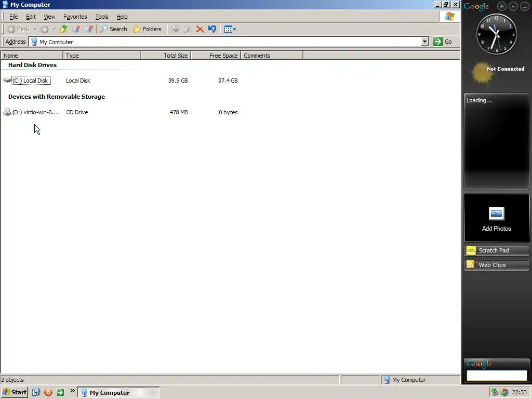Screen dimensions: 532x399
Task: Click the Back navigation button
Action: pyautogui.click(x=18, y=29)
